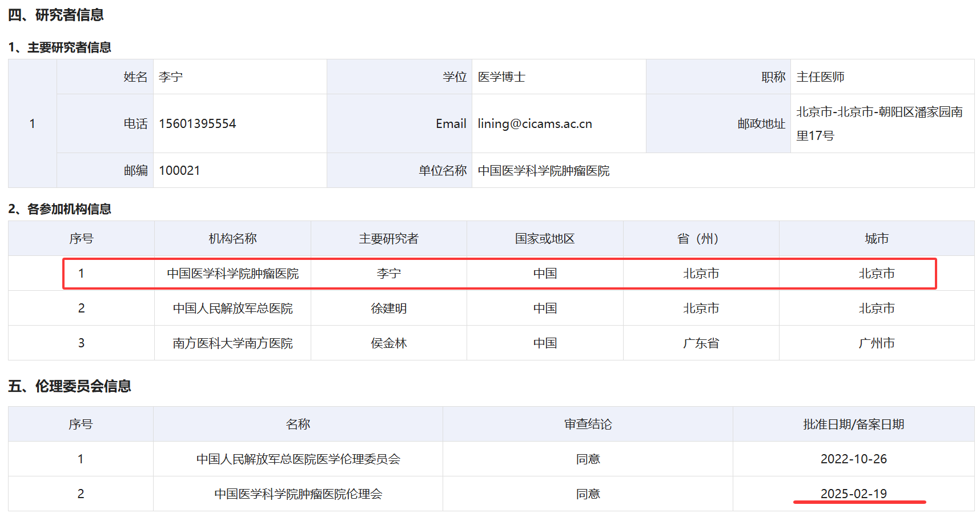The width and height of the screenshot is (980, 517).
Task: Click the 学位 label cell
Action: pyautogui.click(x=399, y=77)
